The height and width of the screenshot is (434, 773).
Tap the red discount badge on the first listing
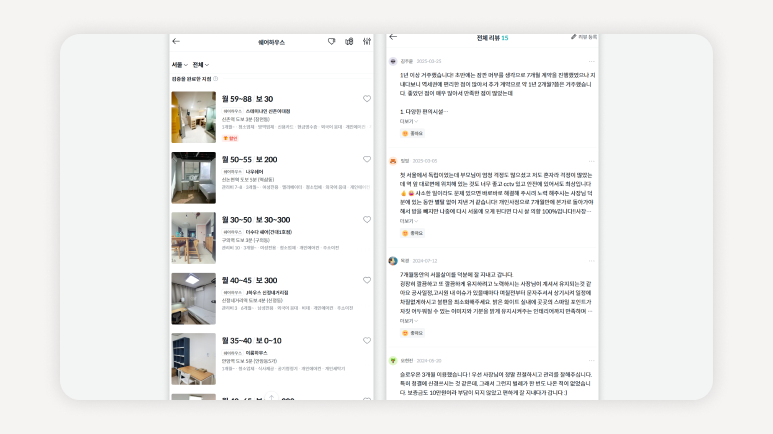(x=230, y=139)
